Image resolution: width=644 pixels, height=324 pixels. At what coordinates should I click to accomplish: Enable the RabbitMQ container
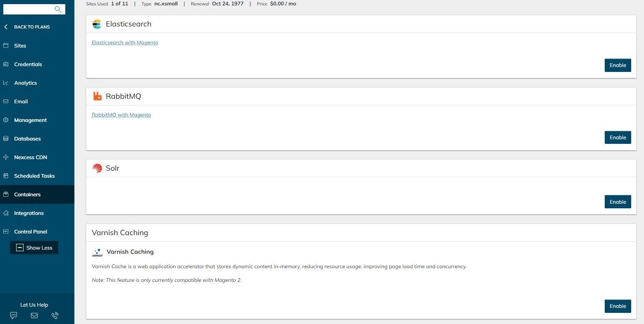pos(618,137)
